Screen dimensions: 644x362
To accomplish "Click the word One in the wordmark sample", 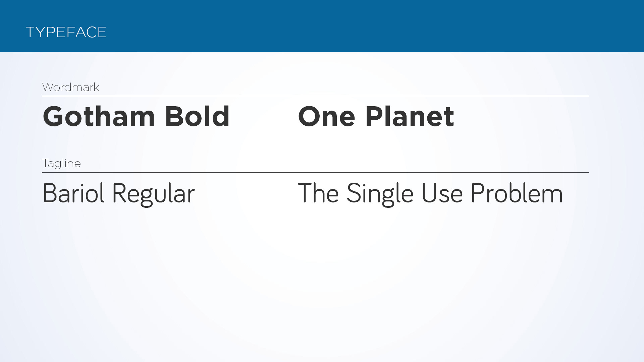I will pyautogui.click(x=327, y=116).
